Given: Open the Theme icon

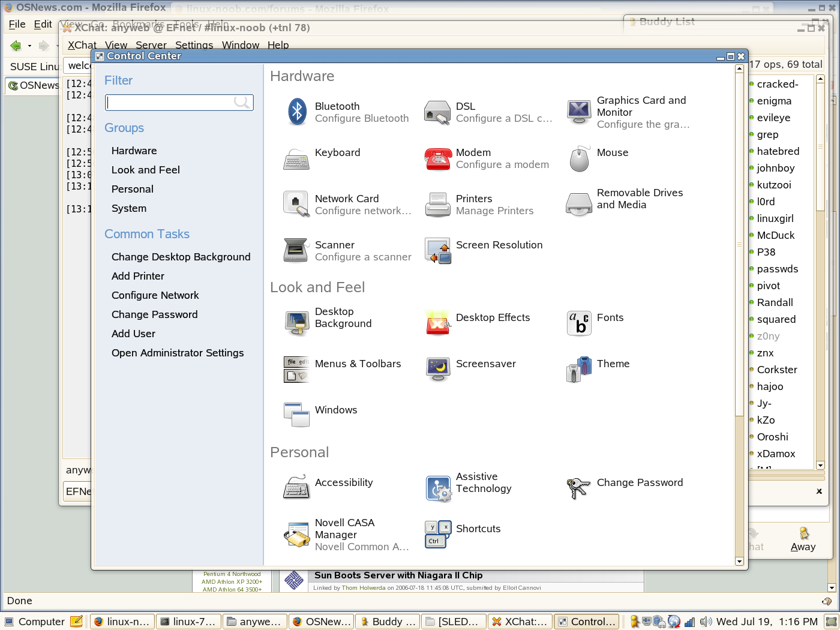Looking at the screenshot, I should pyautogui.click(x=578, y=369).
